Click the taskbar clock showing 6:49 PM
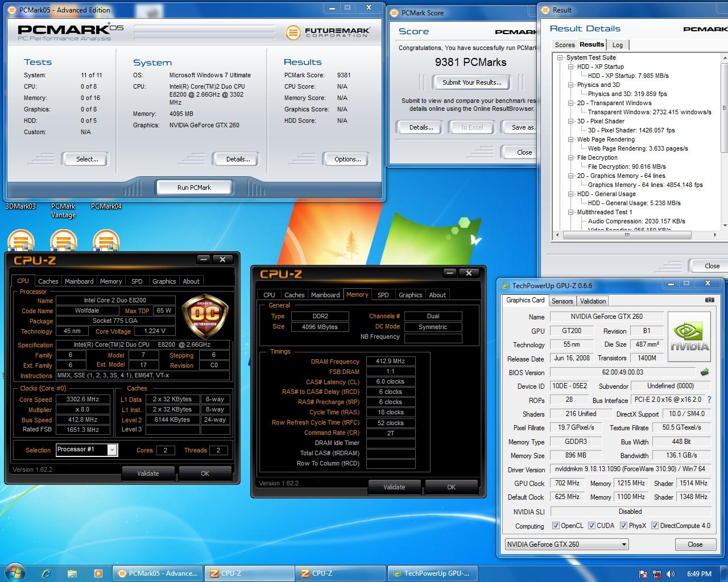 [699, 573]
